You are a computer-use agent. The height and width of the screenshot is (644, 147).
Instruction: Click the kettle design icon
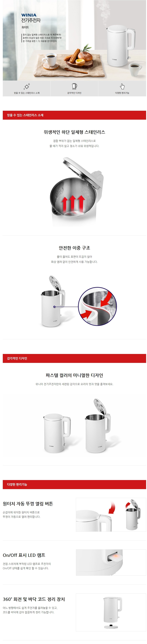tap(74, 86)
